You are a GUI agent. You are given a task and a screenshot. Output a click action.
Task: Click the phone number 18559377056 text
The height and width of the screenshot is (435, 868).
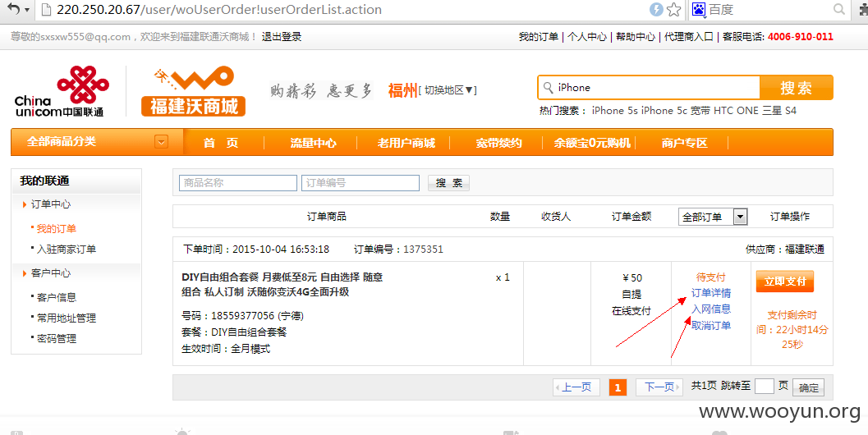tap(242, 316)
